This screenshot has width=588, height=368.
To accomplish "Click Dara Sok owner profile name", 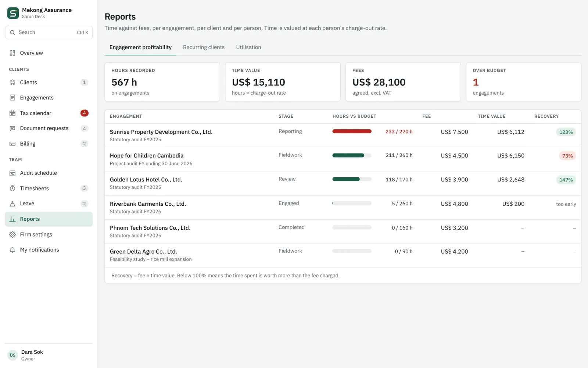I will (x=32, y=352).
